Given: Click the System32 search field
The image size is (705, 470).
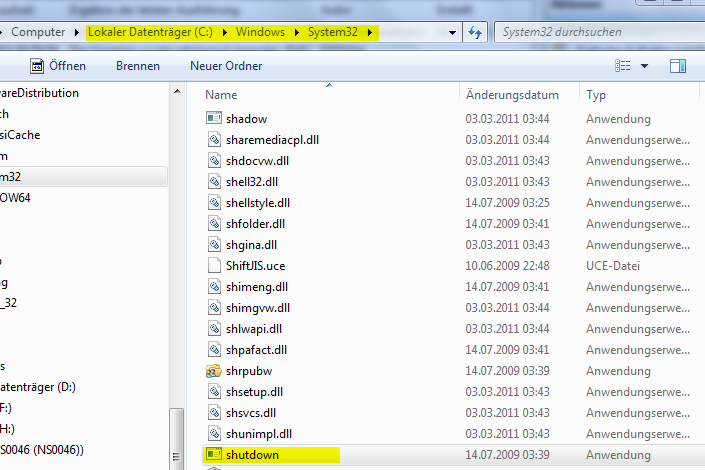Looking at the screenshot, I should coord(600,32).
